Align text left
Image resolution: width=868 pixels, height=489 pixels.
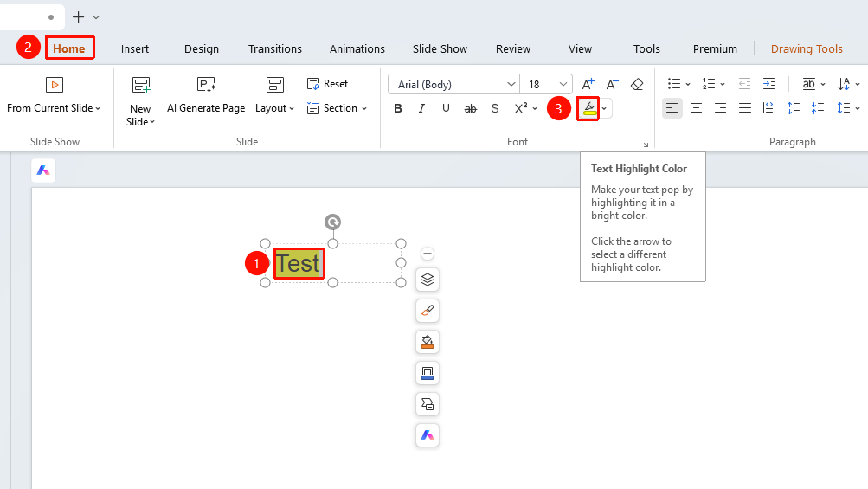pyautogui.click(x=672, y=108)
